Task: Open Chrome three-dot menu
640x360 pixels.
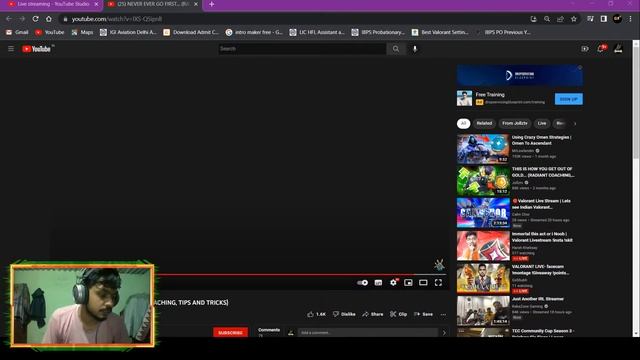Action: tap(631, 19)
